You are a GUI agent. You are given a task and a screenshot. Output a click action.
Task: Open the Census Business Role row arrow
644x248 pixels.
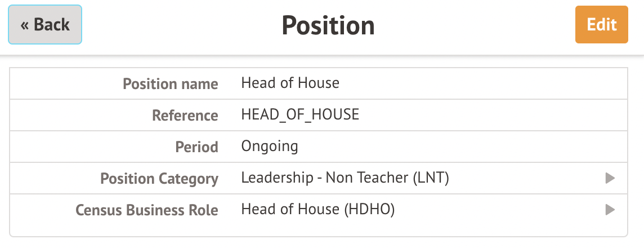click(609, 210)
